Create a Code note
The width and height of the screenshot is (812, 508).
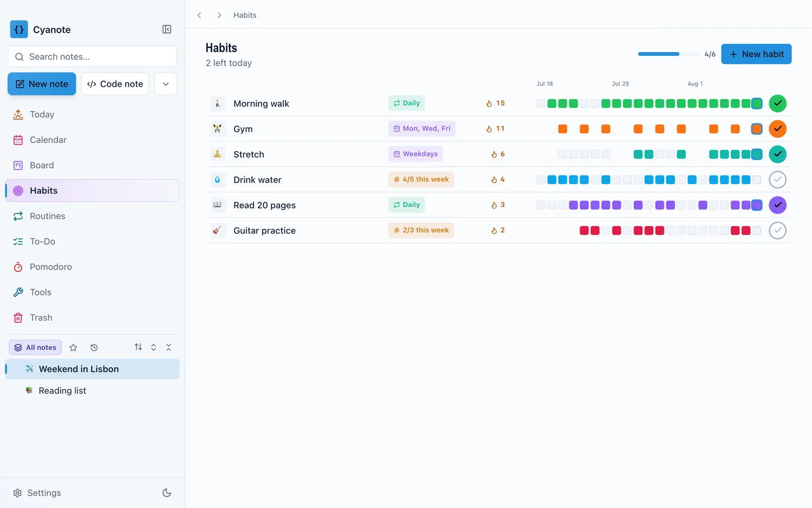point(115,84)
